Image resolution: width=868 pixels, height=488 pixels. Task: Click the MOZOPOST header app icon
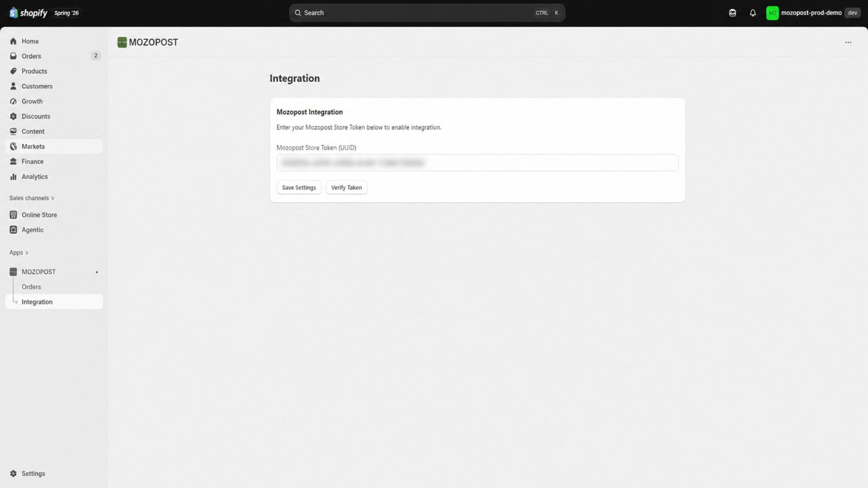pyautogui.click(x=122, y=42)
